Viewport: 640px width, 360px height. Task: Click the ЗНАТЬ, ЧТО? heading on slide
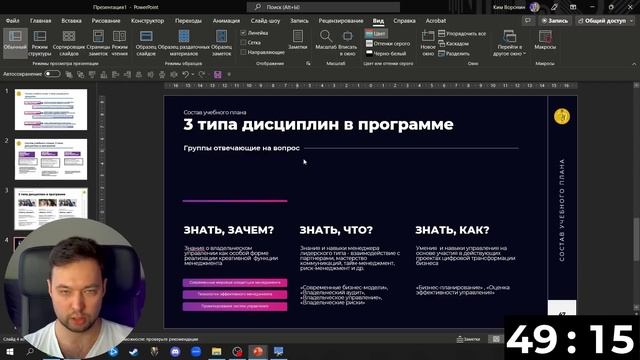click(336, 230)
